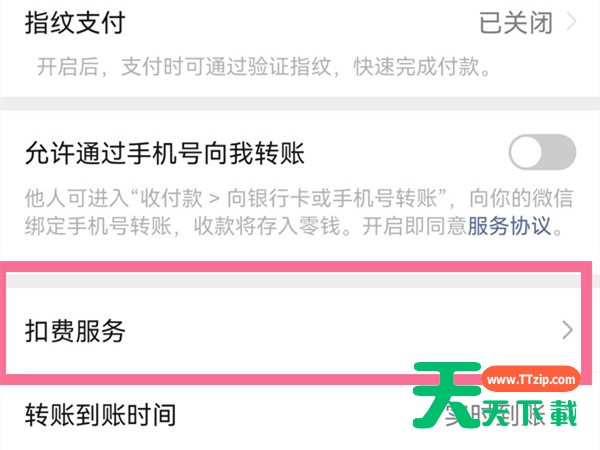This screenshot has height=450, width=600.
Task: Click the green 下载 watermark text
Action: pos(548,413)
